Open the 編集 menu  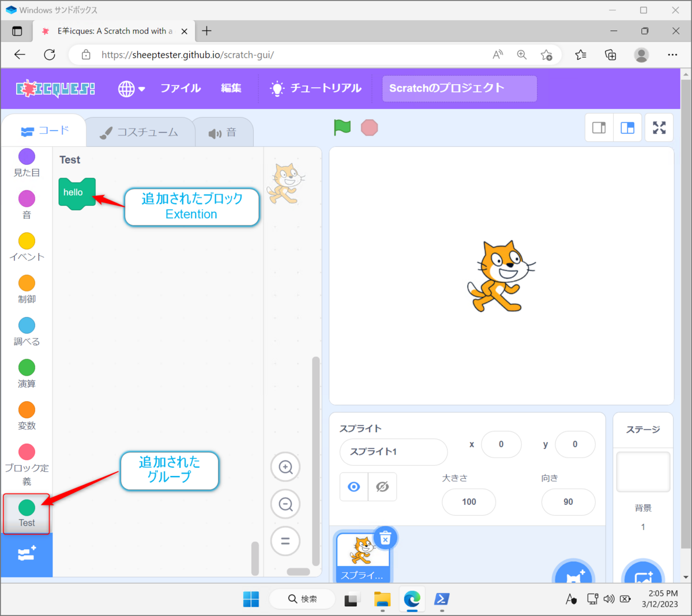[231, 88]
